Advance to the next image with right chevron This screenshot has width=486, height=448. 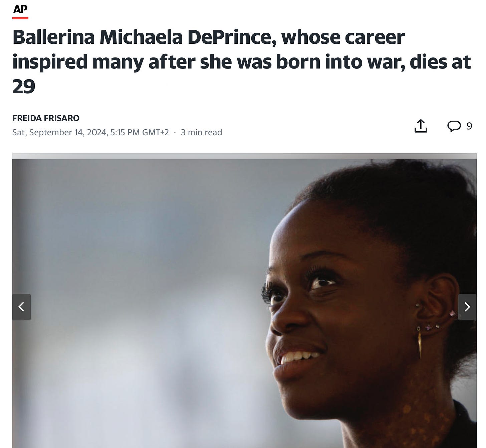tap(467, 307)
